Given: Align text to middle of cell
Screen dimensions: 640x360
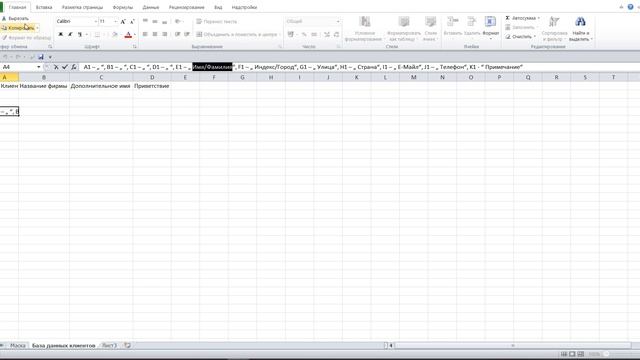Looking at the screenshot, I should 155,21.
